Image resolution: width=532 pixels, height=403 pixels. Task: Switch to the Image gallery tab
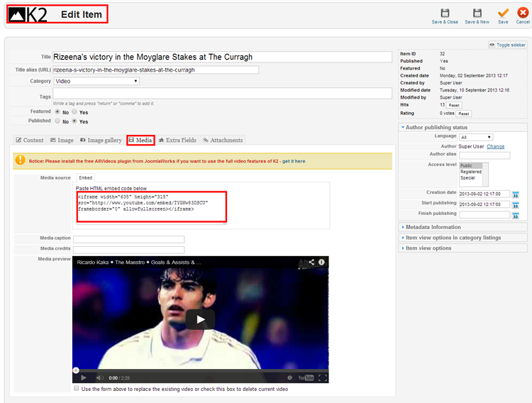tap(100, 140)
